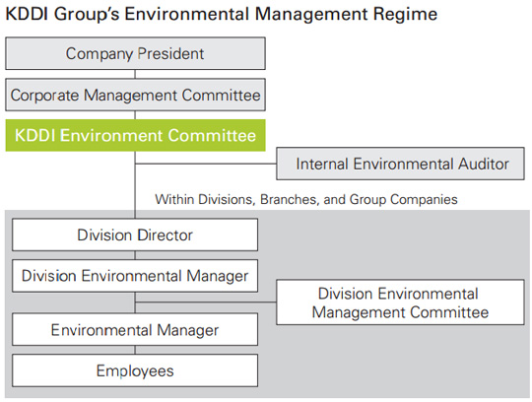Click the connector line to Division Environmental Management Committee
This screenshot has height=402, width=532.
click(x=206, y=301)
